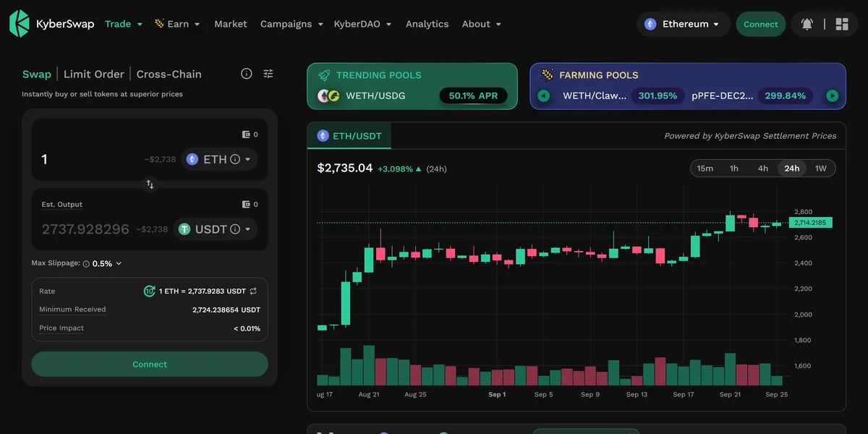Screen dimensions: 868x434
Task: Invert the rate with swap arrows icon
Action: pos(253,291)
